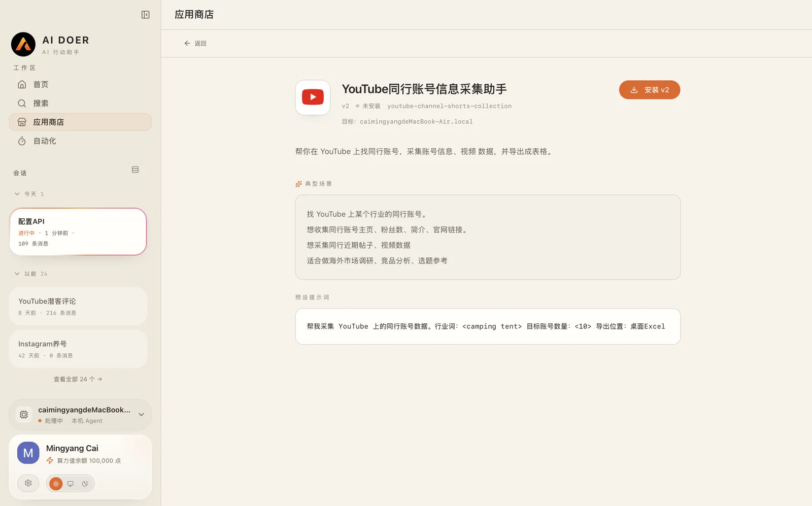Click the 216 条消息 count
Image resolution: width=812 pixels, height=506 pixels.
[61, 313]
